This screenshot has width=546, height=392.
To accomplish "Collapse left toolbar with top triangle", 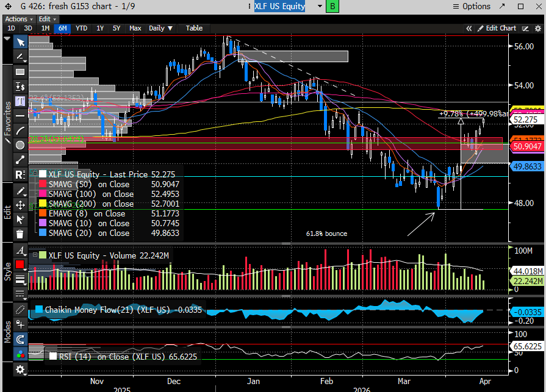I will click(7, 39).
